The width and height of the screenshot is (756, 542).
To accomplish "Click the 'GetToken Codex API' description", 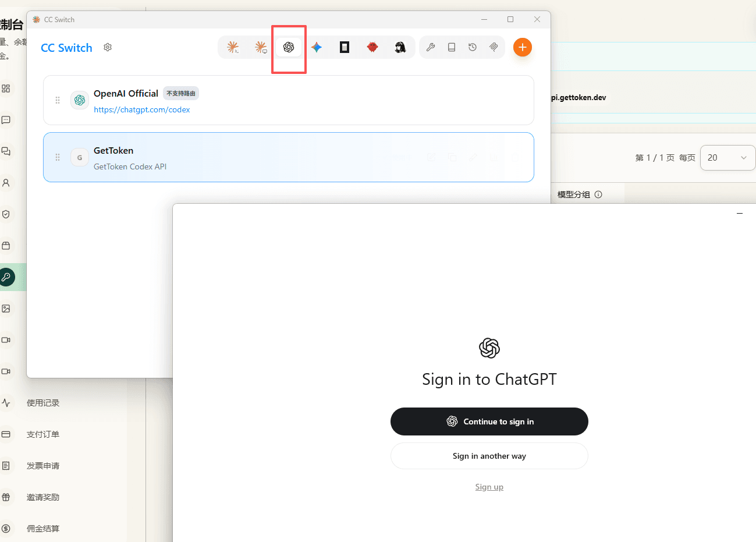I will [x=130, y=167].
